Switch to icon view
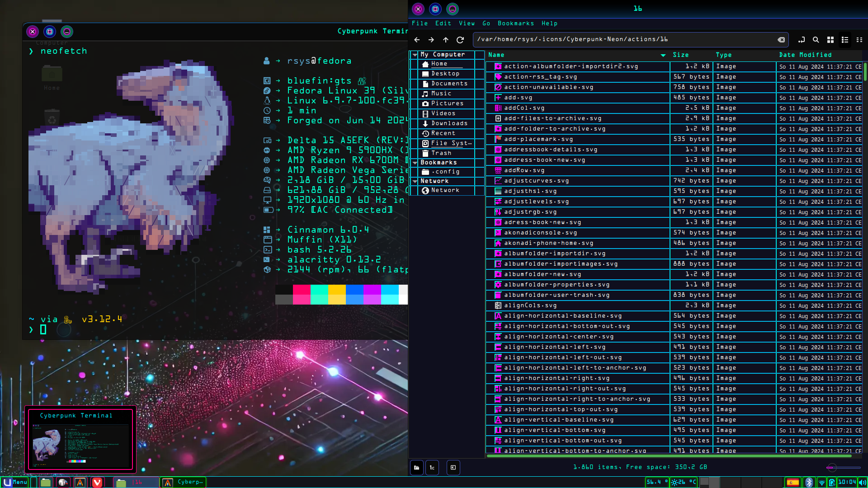This screenshot has width=868, height=488. [x=830, y=40]
